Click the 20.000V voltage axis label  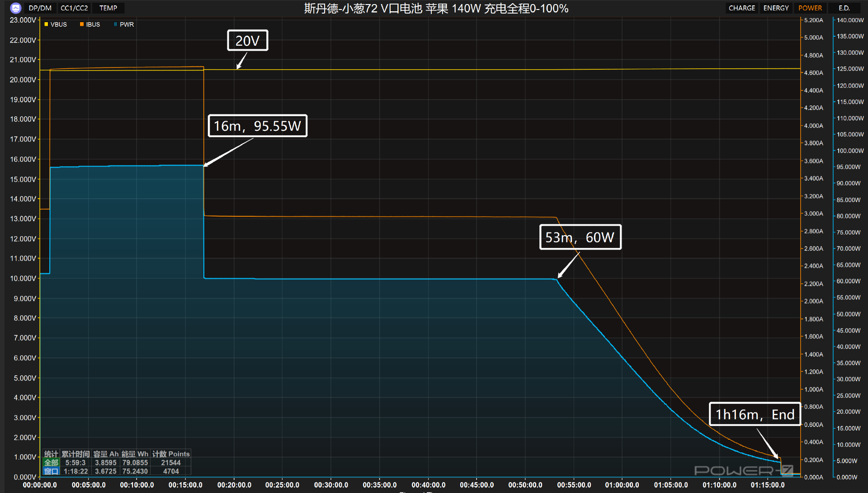[x=23, y=80]
